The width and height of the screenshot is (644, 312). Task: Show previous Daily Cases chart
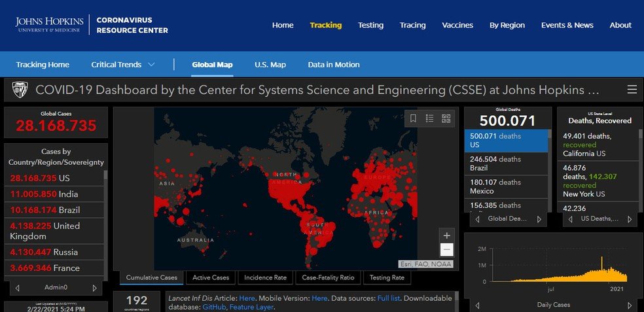[477, 305]
